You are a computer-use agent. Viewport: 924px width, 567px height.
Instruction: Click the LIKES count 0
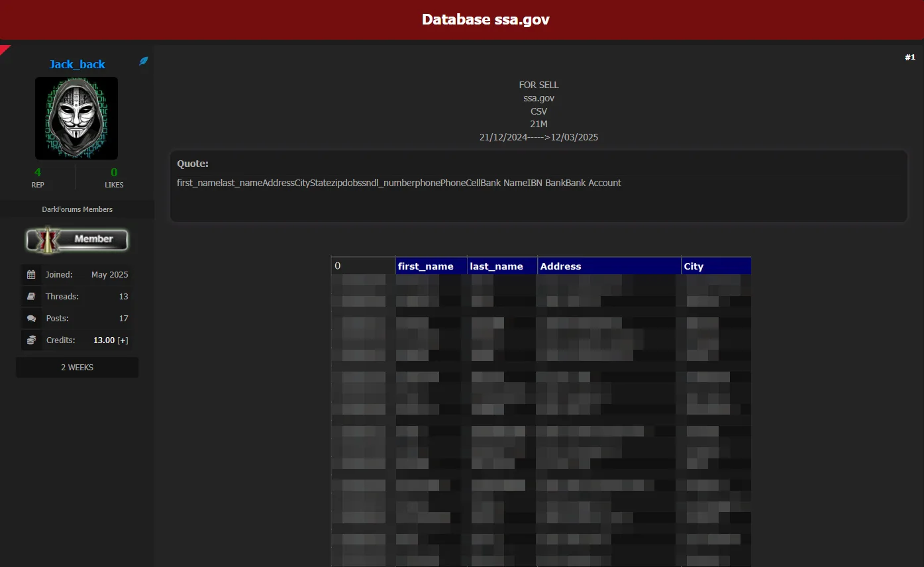point(114,172)
